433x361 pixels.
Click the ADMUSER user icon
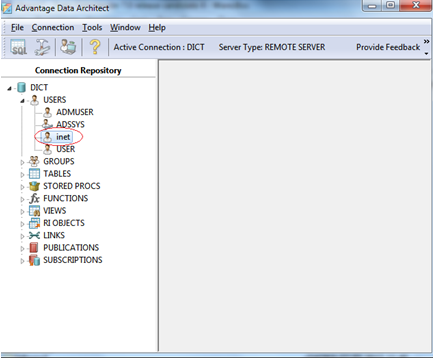[48, 112]
